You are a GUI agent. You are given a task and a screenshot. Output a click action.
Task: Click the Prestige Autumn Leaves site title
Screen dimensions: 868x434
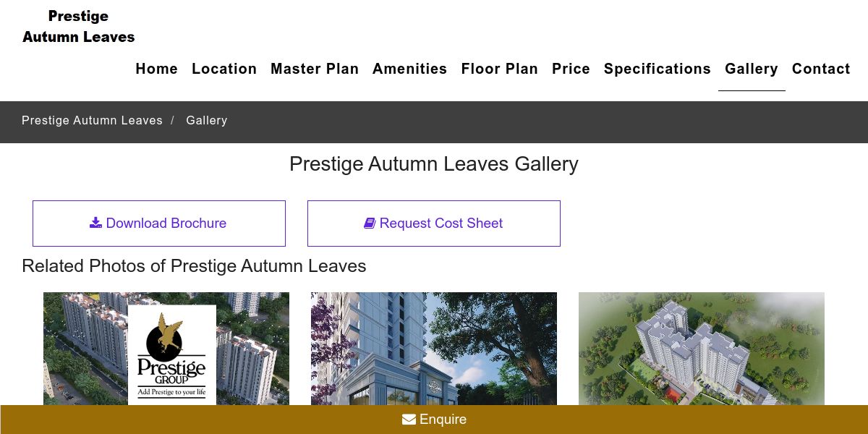pos(78,26)
